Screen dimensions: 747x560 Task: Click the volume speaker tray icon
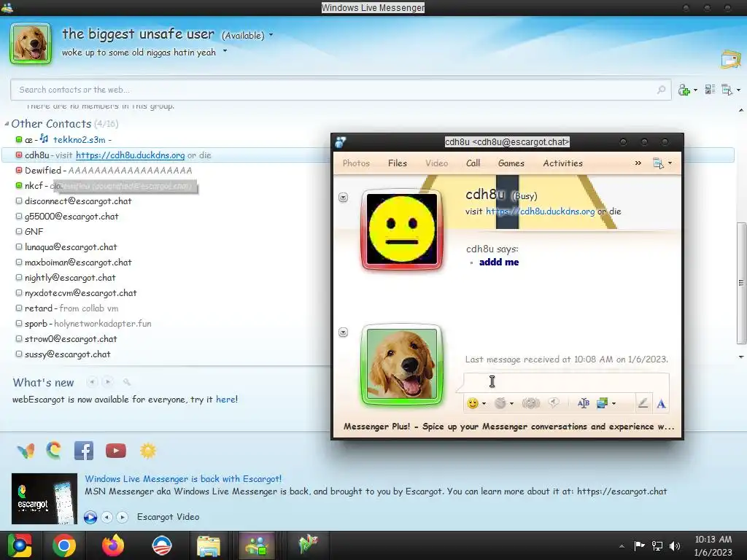click(675, 546)
